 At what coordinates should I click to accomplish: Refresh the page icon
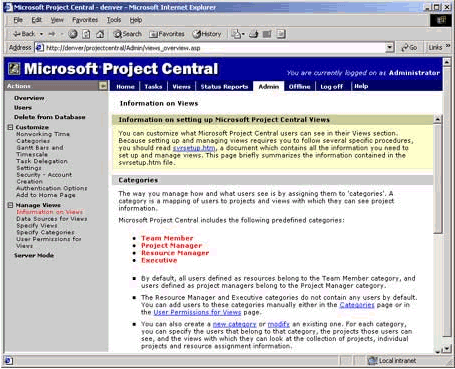(86, 34)
